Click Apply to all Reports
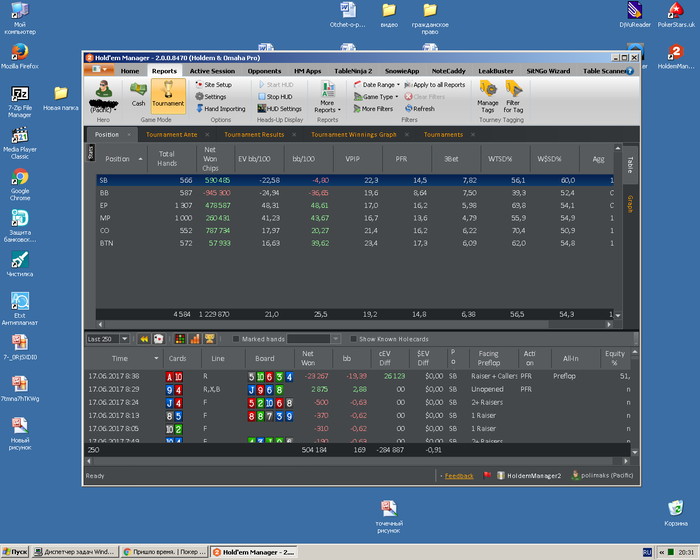The width and height of the screenshot is (700, 560). 435,84
